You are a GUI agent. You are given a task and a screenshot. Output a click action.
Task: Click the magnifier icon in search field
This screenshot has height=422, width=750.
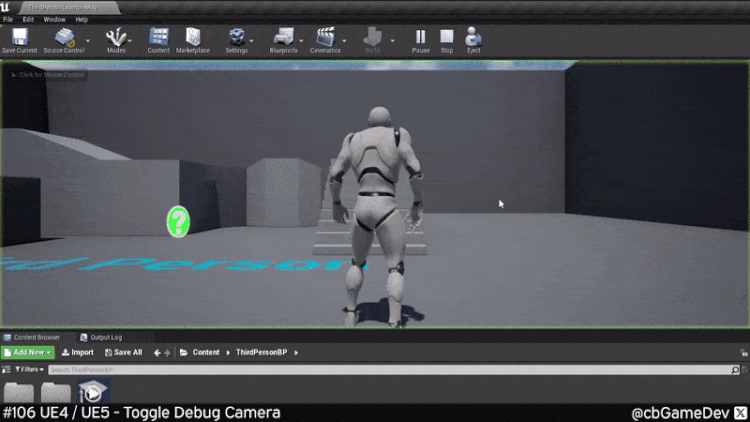[735, 370]
